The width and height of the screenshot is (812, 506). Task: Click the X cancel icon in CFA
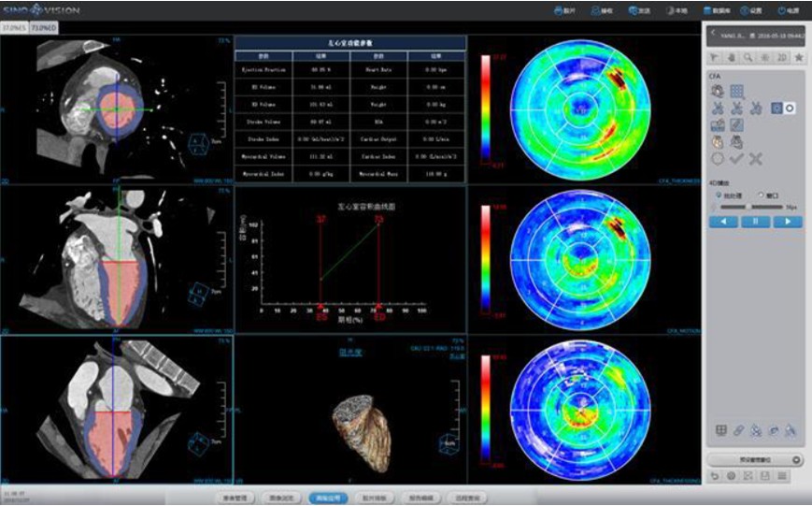point(755,159)
